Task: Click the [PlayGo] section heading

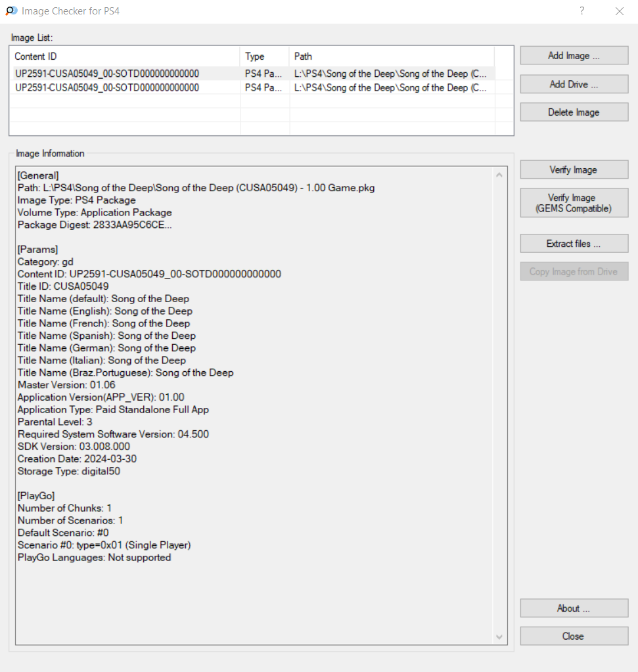Action: (36, 496)
